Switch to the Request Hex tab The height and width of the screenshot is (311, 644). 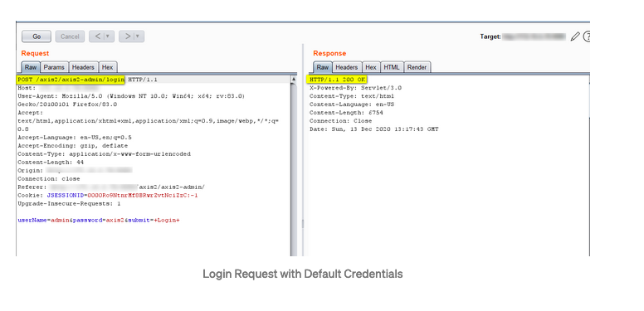108,67
